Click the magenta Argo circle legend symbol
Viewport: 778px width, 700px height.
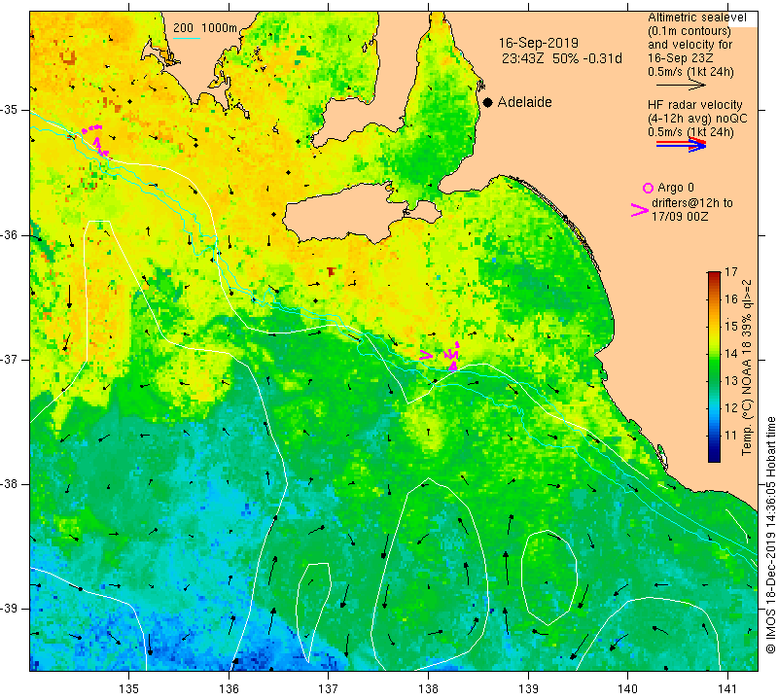point(648,188)
